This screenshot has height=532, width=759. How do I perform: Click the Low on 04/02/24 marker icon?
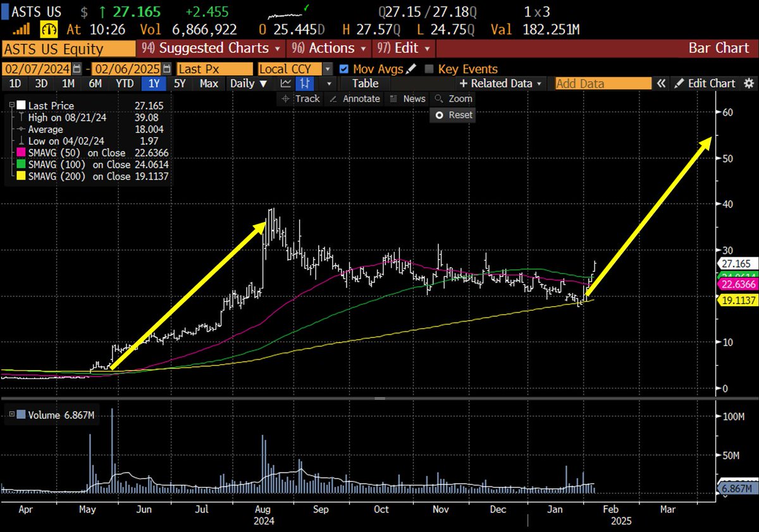22,140
